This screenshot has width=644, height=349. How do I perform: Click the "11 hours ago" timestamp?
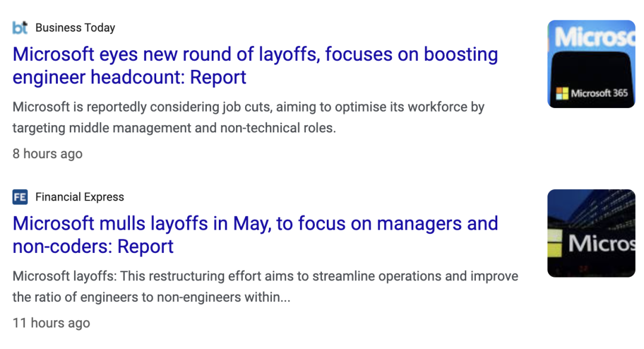(x=51, y=323)
